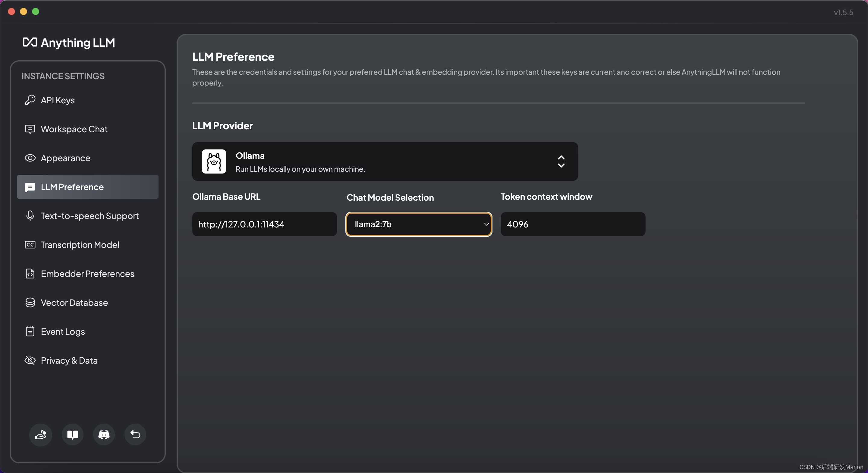This screenshot has height=473, width=868.
Task: Open the documentation book icon
Action: (72, 435)
